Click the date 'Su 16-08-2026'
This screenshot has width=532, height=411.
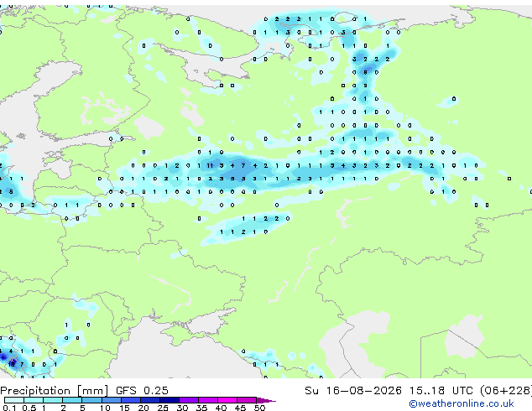pos(353,391)
